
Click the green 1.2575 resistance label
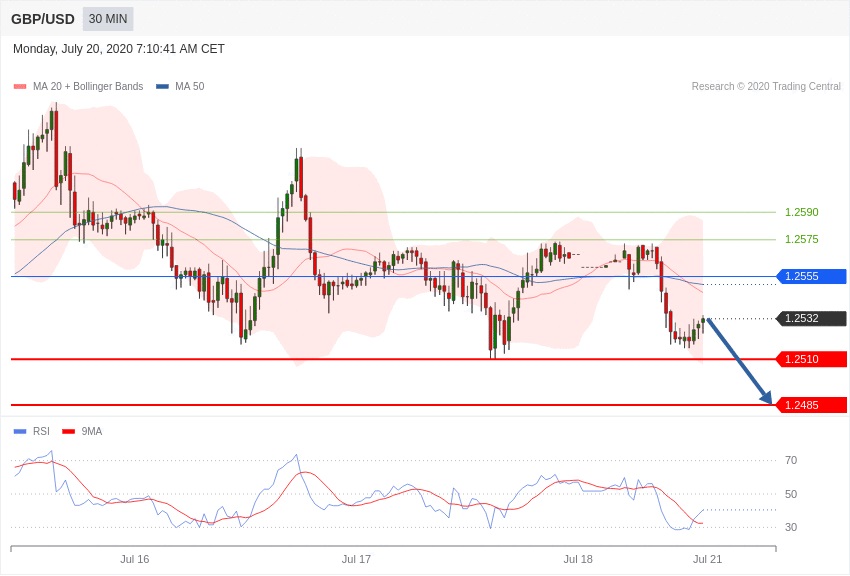click(801, 239)
